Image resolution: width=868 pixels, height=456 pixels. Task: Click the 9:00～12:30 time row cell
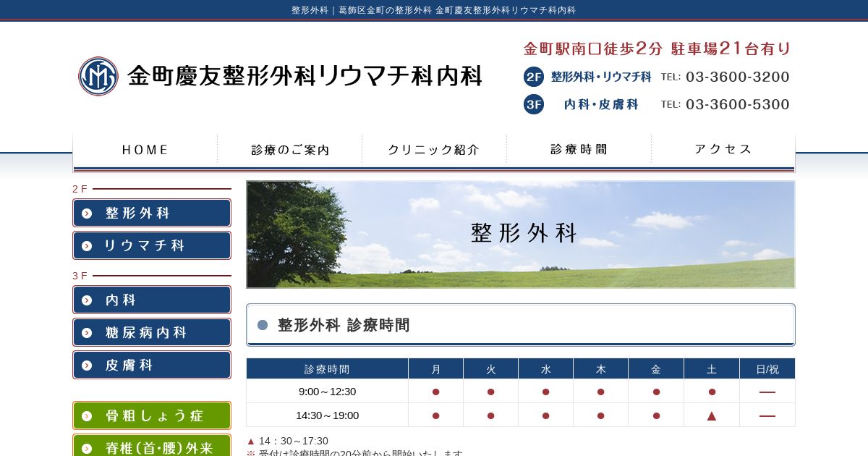[x=327, y=392]
